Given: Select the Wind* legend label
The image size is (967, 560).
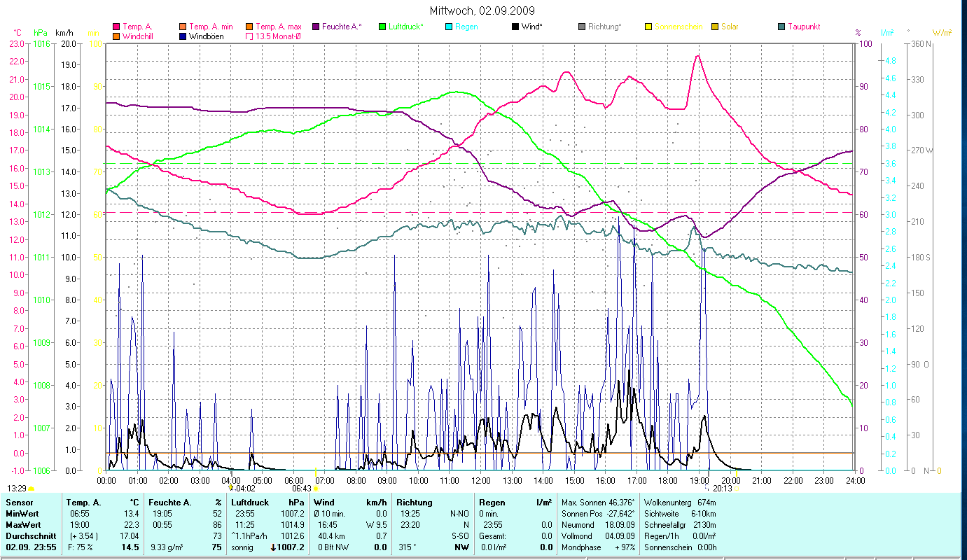Looking at the screenshot, I should 532,27.
